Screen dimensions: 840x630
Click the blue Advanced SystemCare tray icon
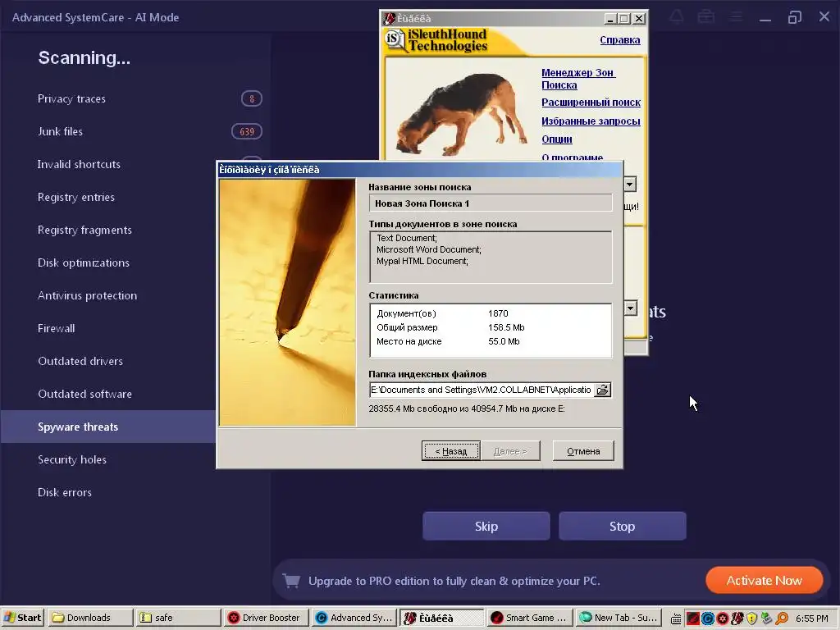[708, 619]
